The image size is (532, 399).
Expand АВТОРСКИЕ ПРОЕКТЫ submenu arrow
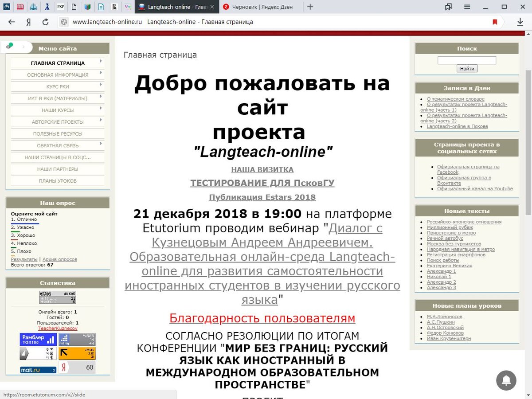(101, 120)
